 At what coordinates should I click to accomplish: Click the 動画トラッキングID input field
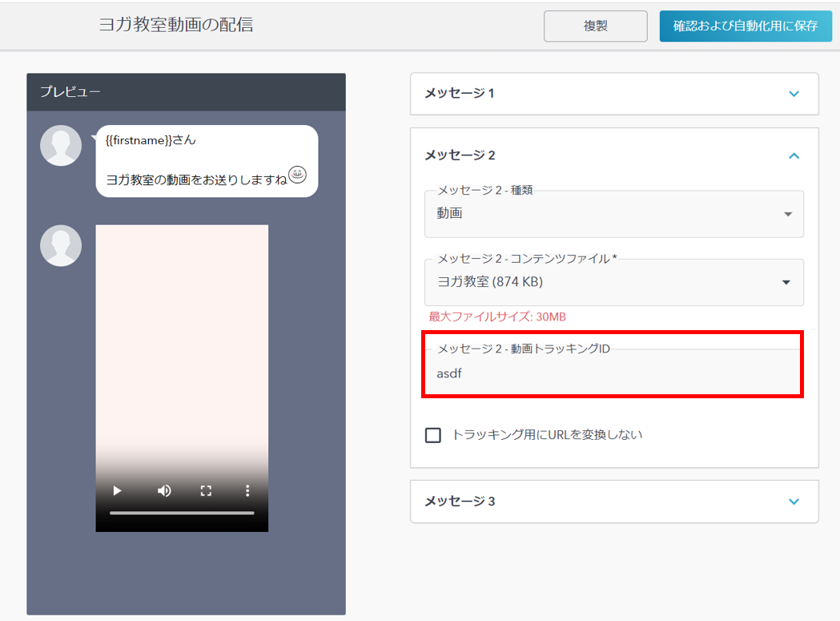point(613,373)
